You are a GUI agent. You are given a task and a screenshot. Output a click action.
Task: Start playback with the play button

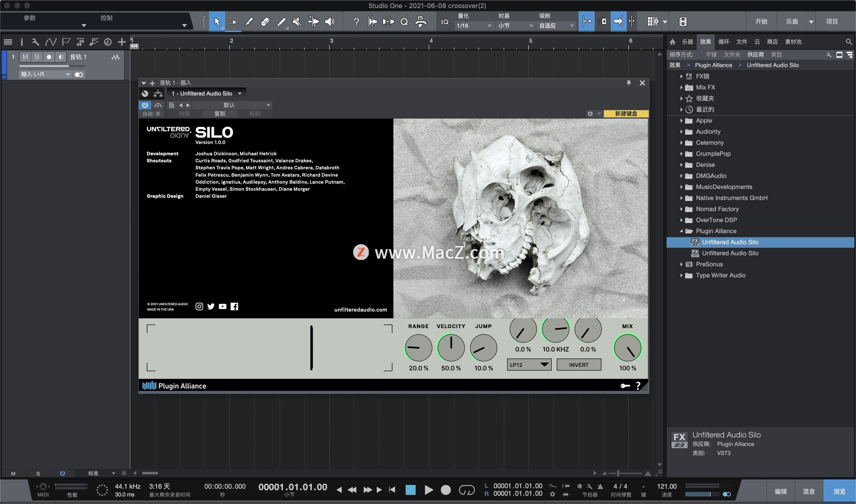428,490
